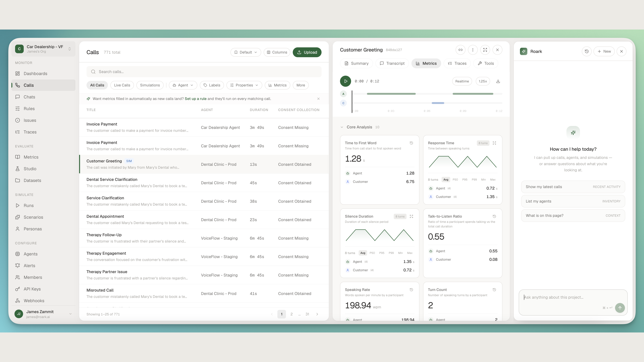Open the Default saved view dropdown

coord(246,52)
